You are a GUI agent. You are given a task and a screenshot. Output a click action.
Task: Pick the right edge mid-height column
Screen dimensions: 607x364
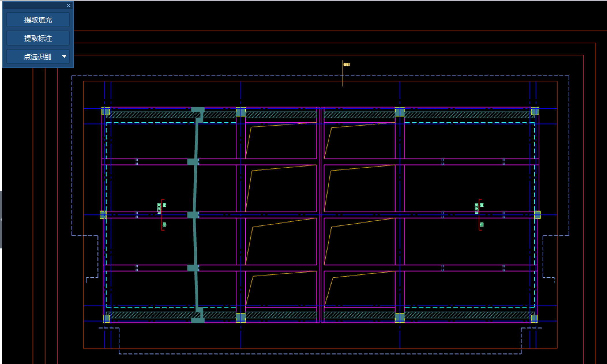538,215
